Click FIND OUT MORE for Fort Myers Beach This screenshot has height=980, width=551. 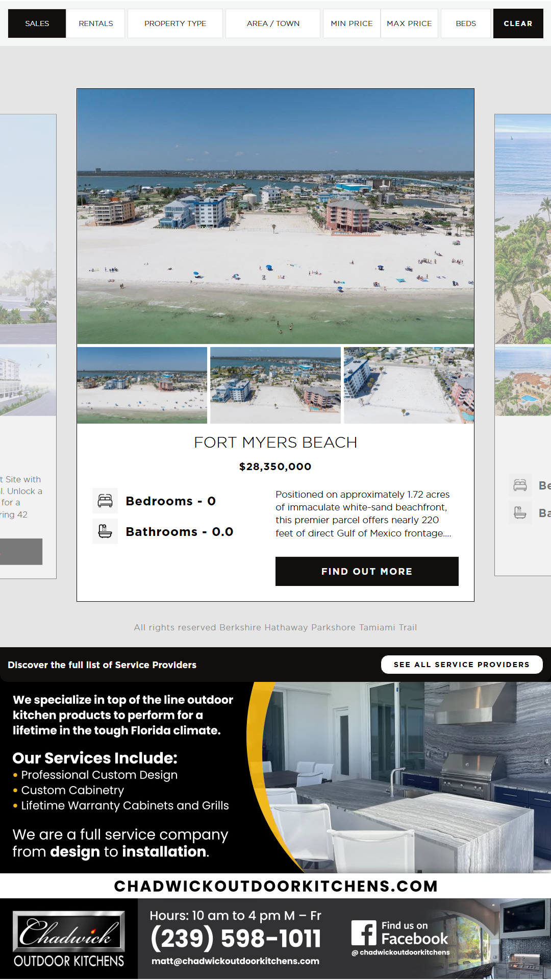pos(367,571)
